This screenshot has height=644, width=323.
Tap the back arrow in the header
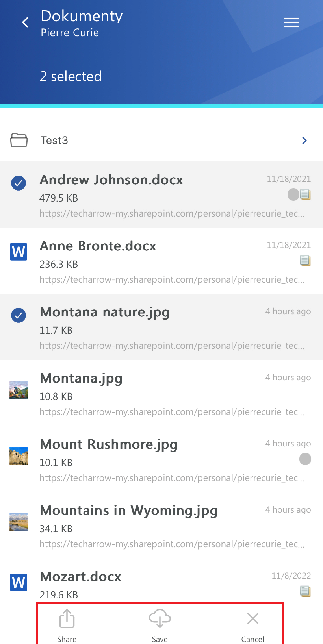click(x=26, y=22)
